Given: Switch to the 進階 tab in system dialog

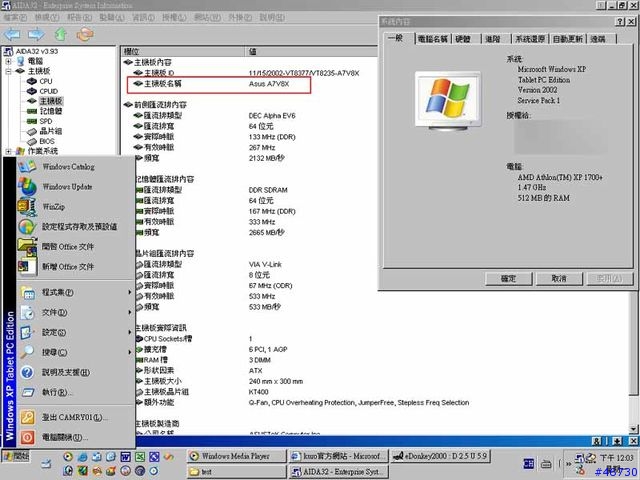Looking at the screenshot, I should (493, 39).
